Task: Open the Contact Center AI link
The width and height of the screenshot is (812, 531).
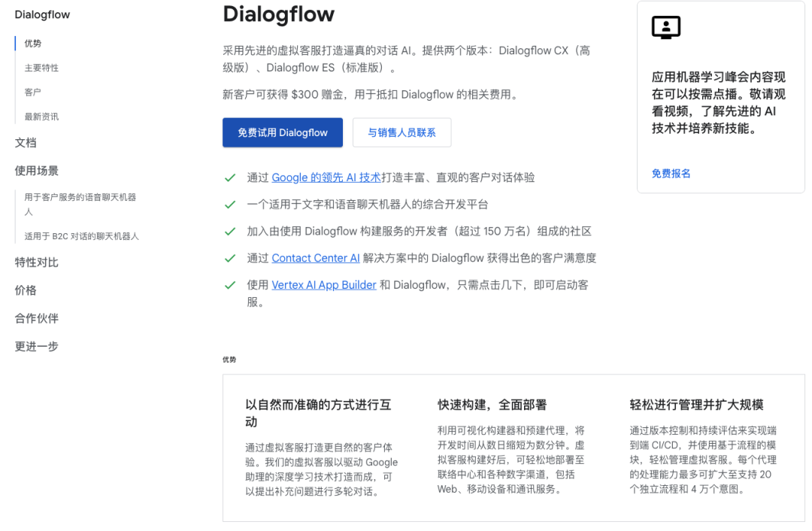Action: point(316,258)
